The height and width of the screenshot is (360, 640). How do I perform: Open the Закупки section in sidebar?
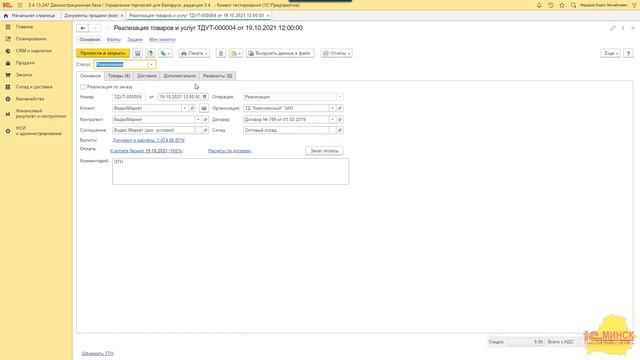click(x=24, y=75)
